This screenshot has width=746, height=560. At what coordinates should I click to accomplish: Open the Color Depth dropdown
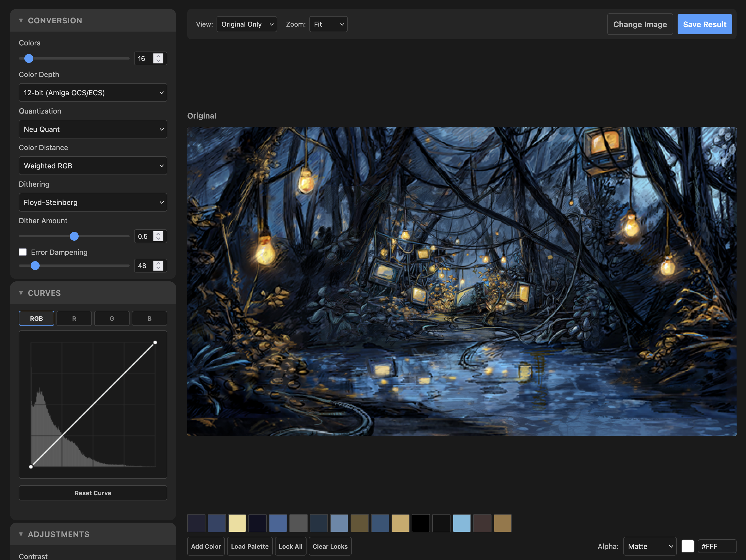click(x=93, y=93)
